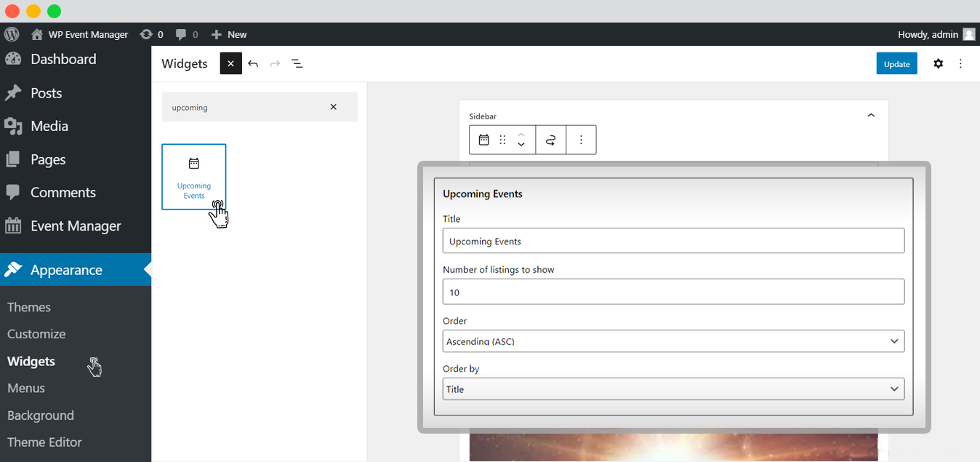Open the updates icon showing 0

pyautogui.click(x=151, y=34)
